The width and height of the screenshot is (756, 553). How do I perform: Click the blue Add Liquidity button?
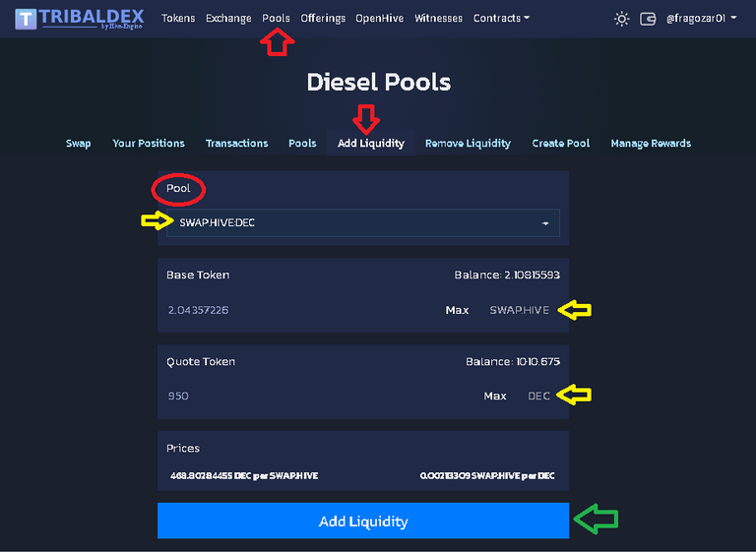pos(363,521)
